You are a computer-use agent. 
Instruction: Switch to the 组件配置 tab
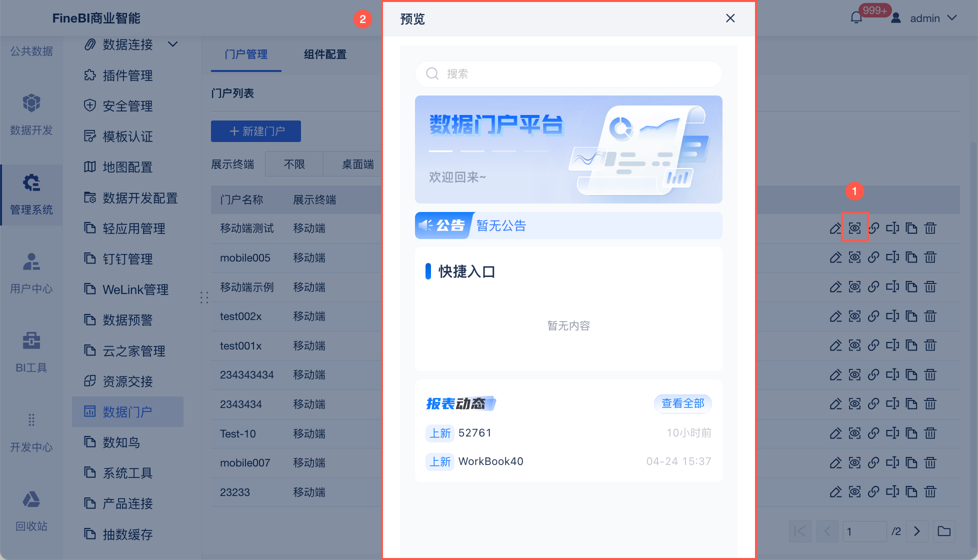[325, 54]
